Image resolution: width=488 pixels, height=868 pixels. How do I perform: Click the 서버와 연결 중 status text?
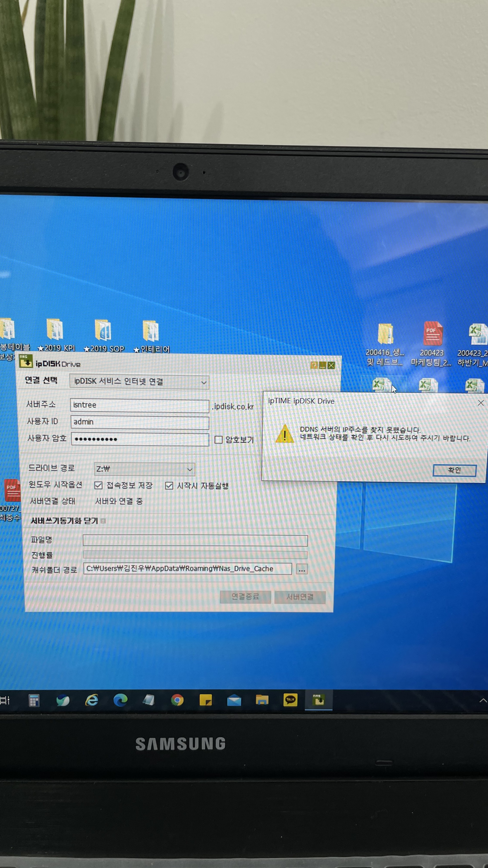click(119, 501)
